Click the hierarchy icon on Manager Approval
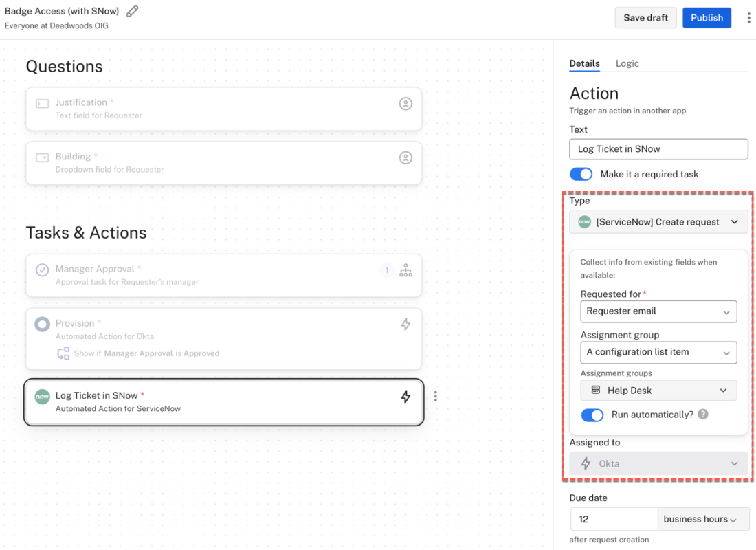This screenshot has width=756, height=550. click(405, 270)
